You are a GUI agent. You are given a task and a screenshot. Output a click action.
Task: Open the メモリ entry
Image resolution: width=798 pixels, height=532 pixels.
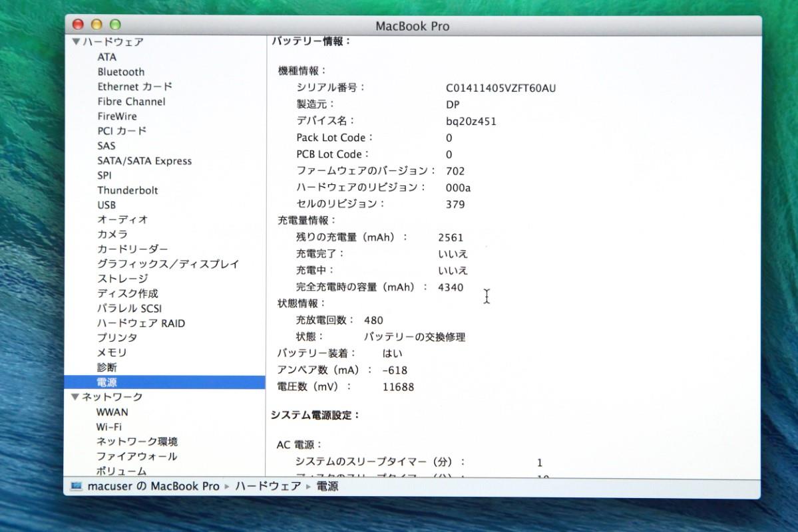coord(112,352)
